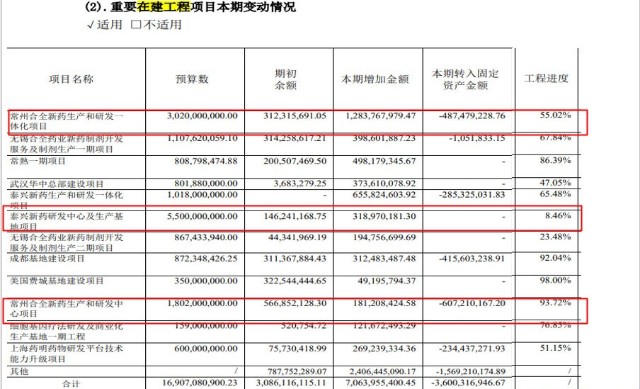Click the 本期增加金额 column header

point(375,79)
